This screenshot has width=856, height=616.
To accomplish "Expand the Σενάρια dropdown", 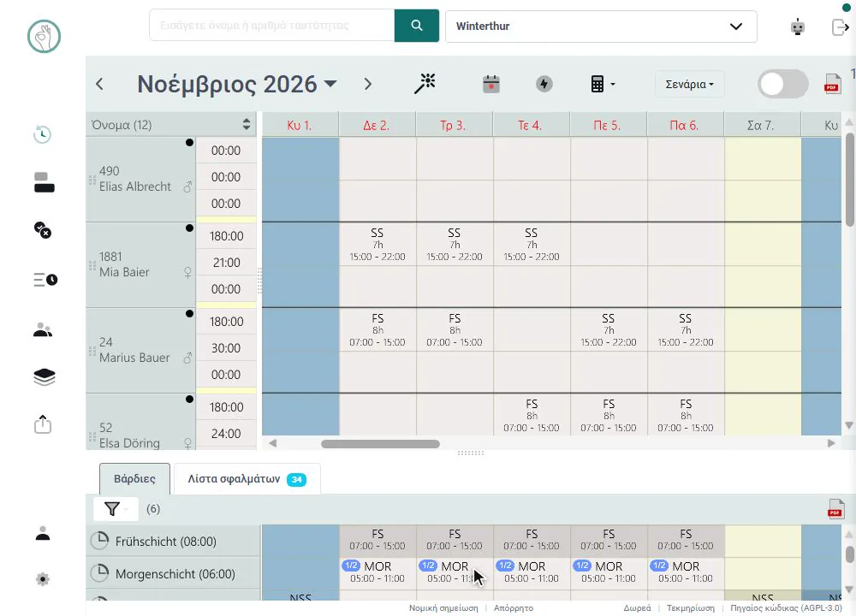I will coord(689,84).
